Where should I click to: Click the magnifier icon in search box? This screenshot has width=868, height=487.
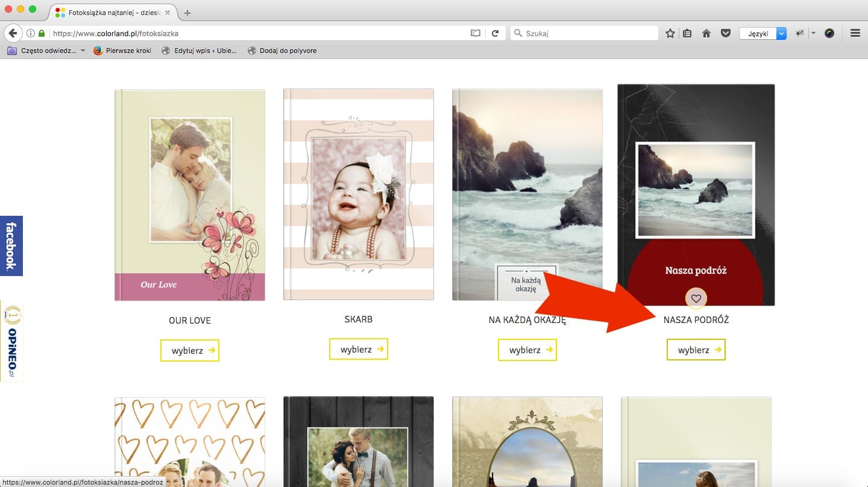(x=517, y=34)
